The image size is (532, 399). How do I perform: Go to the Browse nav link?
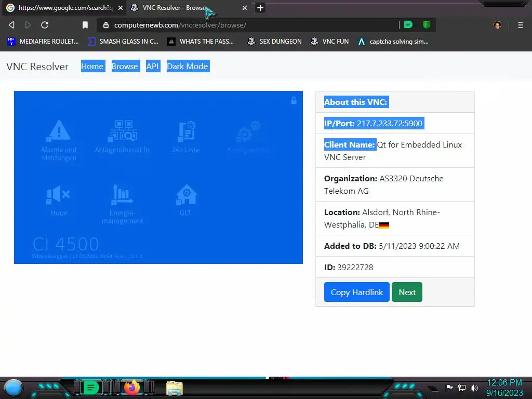pyautogui.click(x=125, y=66)
